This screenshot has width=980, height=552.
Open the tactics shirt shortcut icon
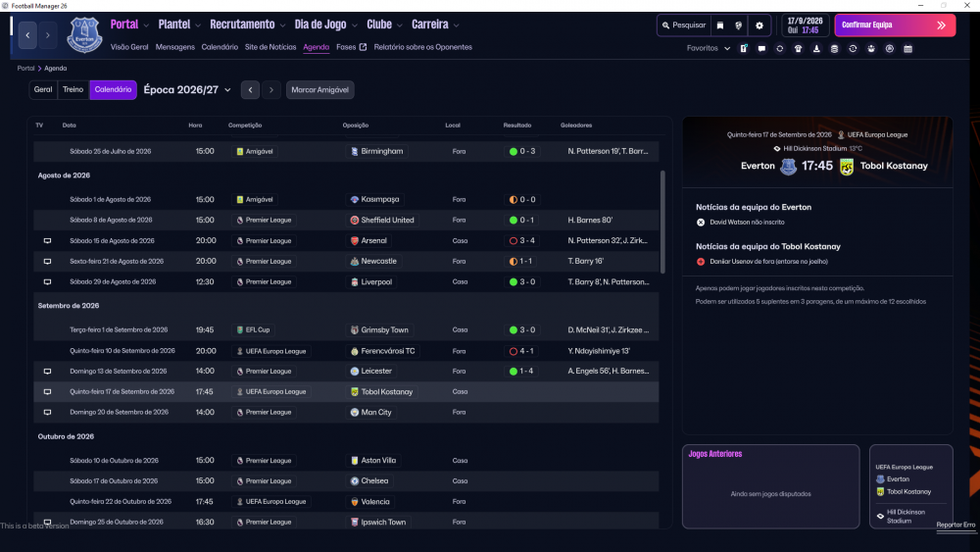(x=798, y=49)
